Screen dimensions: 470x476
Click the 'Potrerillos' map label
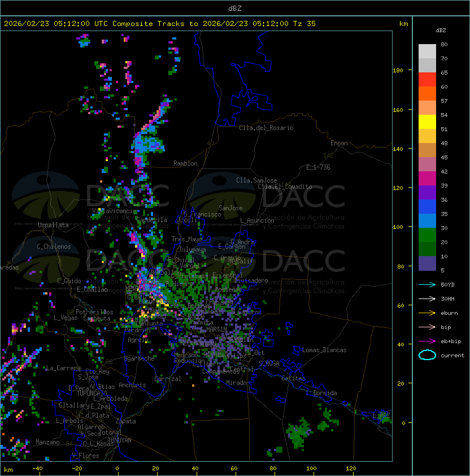94,312
